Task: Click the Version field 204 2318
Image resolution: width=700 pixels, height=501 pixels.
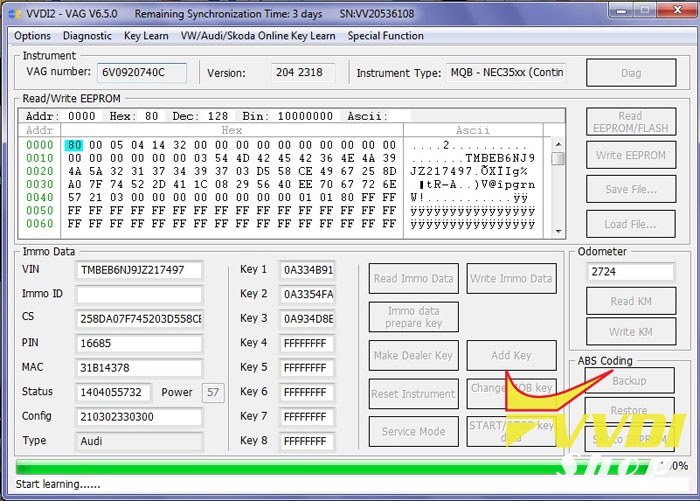Action: pos(303,72)
